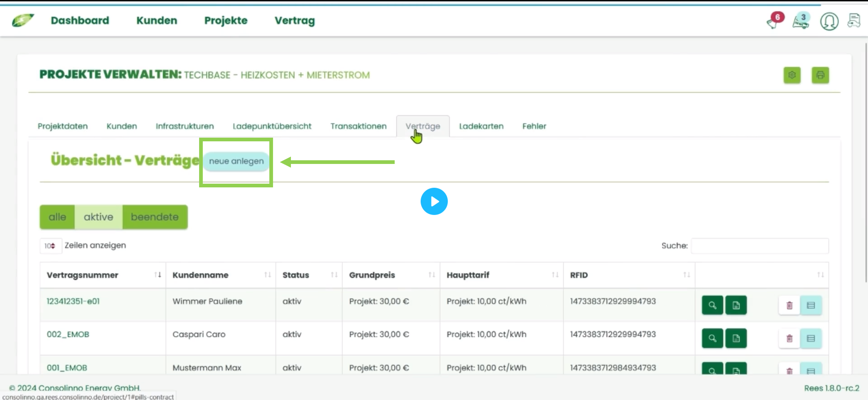The image size is (868, 400).
Task: Switch to the Ladepunktübersicht tab
Action: pos(272,126)
